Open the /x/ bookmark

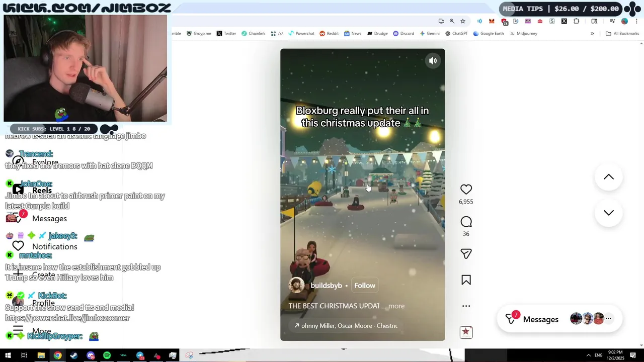coord(277,34)
